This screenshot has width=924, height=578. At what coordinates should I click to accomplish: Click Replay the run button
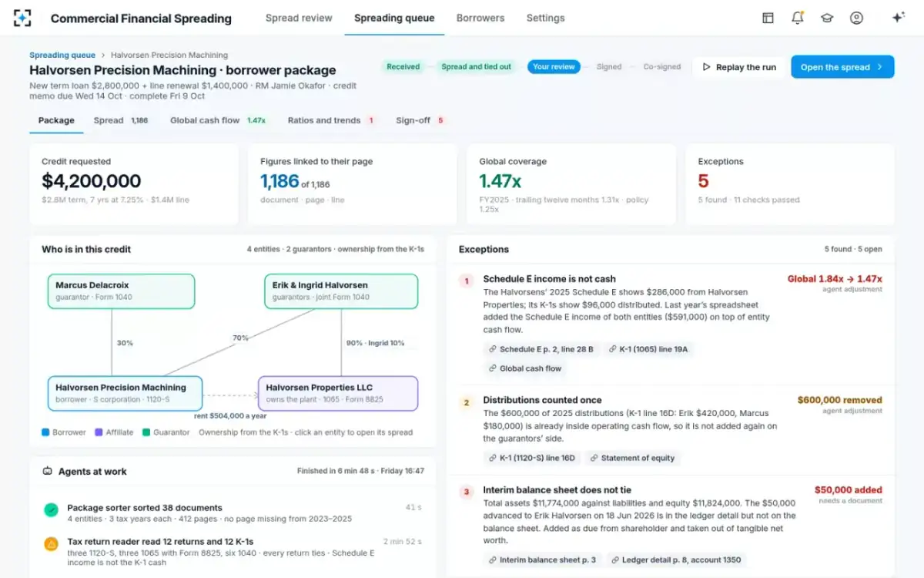tap(738, 67)
